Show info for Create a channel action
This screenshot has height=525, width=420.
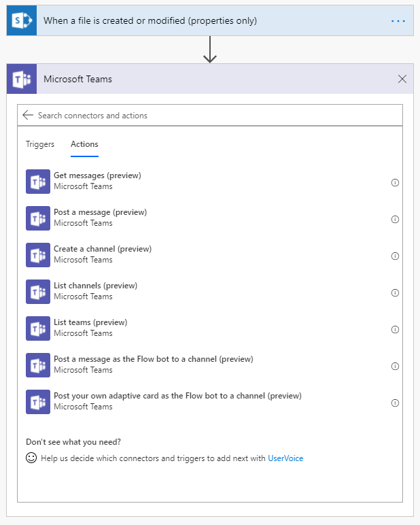click(395, 256)
